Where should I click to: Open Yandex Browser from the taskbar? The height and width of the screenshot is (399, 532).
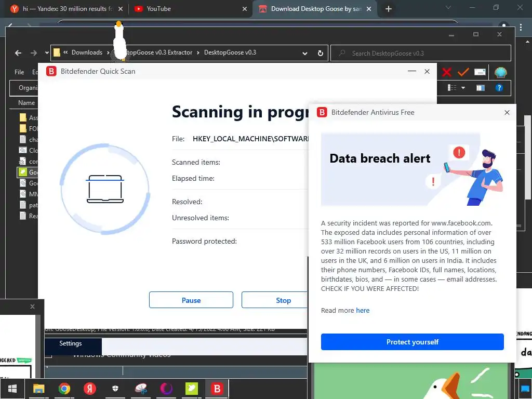90,389
